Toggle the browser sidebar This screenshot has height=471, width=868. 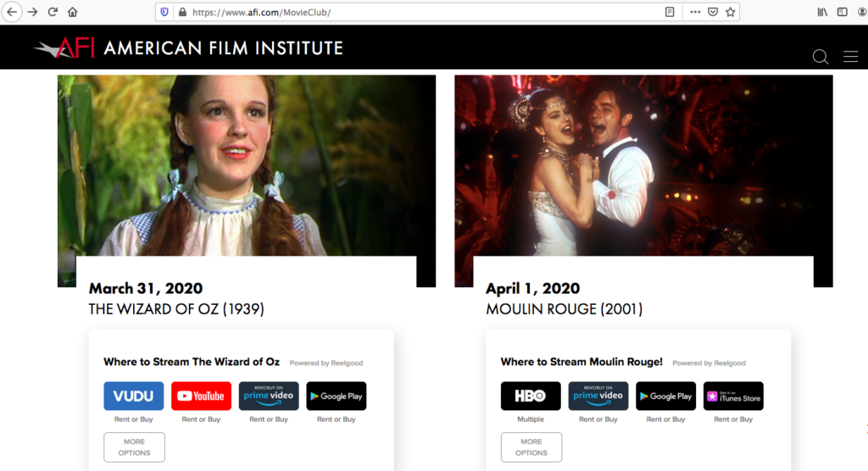pyautogui.click(x=842, y=12)
